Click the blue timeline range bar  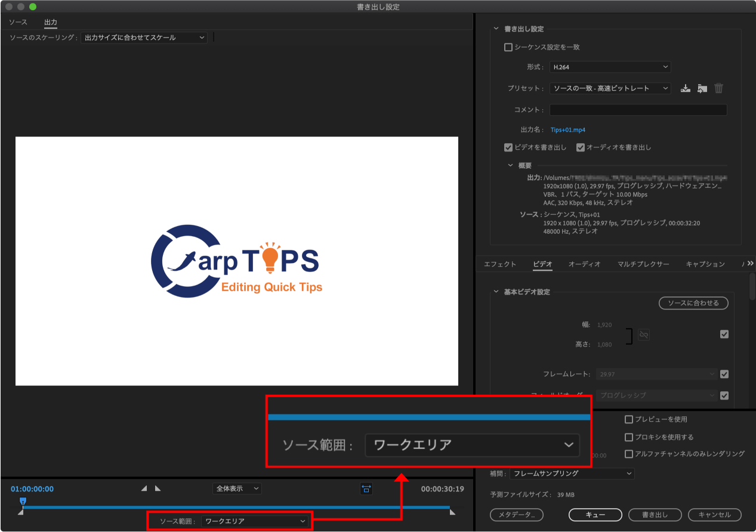pyautogui.click(x=236, y=508)
